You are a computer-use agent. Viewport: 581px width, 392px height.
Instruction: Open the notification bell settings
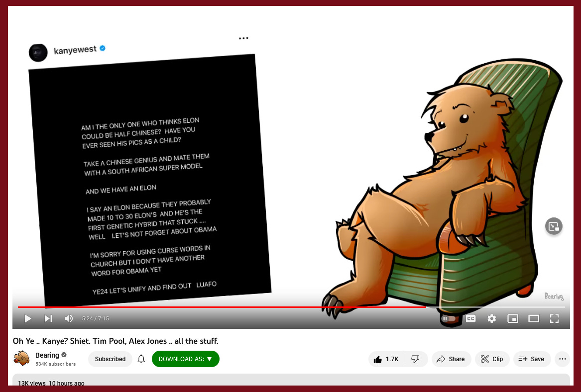coord(141,359)
